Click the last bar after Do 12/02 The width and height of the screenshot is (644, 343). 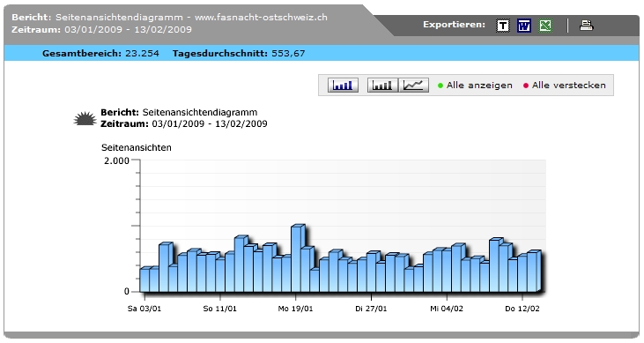pos(533,272)
